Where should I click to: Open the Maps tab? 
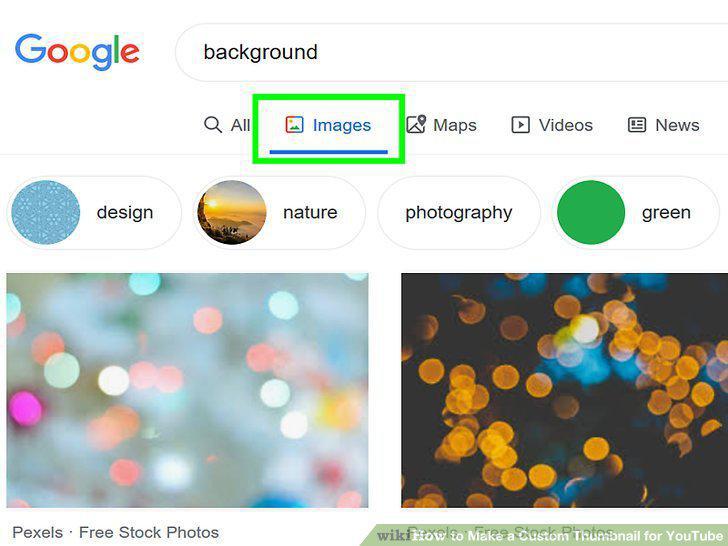(442, 124)
